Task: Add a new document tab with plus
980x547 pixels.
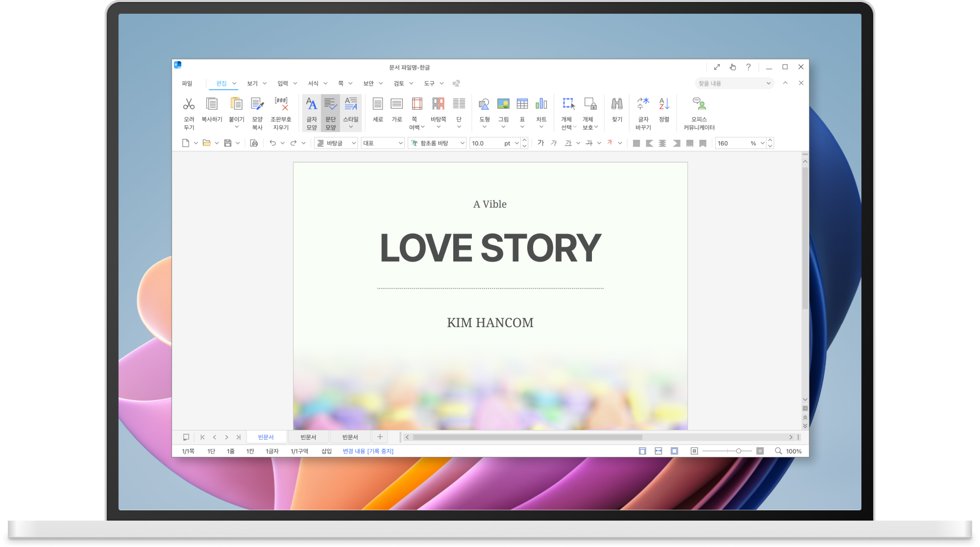Action: tap(380, 437)
